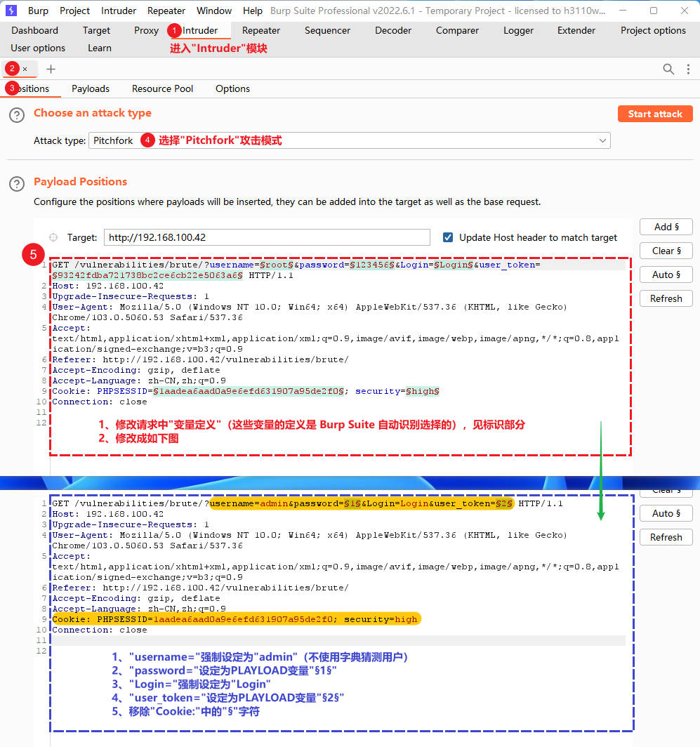Click the upper Auto § button
This screenshot has height=747, width=700.
(666, 275)
